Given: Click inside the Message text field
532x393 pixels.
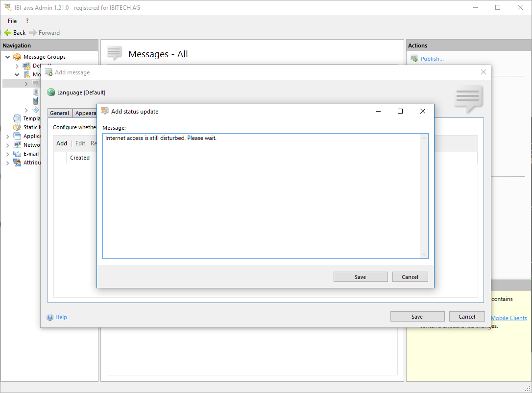Looking at the screenshot, I should click(x=261, y=196).
